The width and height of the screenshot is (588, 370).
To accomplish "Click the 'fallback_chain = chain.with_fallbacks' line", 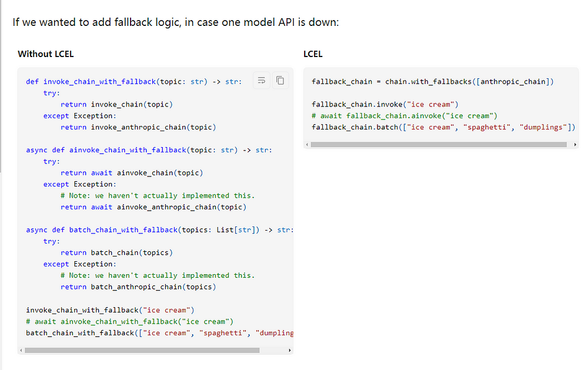I will pyautogui.click(x=433, y=81).
